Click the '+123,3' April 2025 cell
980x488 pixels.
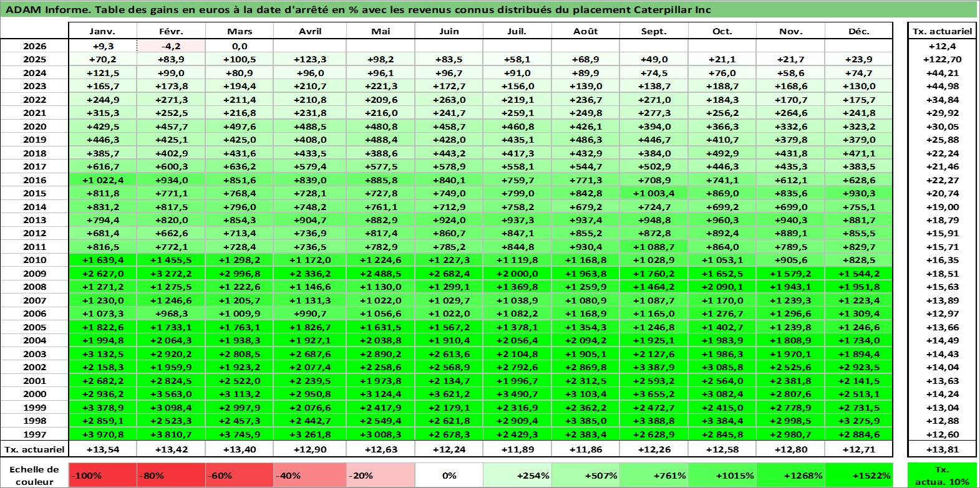(309, 59)
